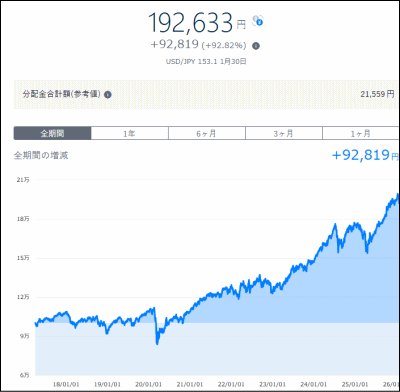Click the 分配金合計額(参考値) label
The width and height of the screenshot is (400, 392).
[62, 94]
